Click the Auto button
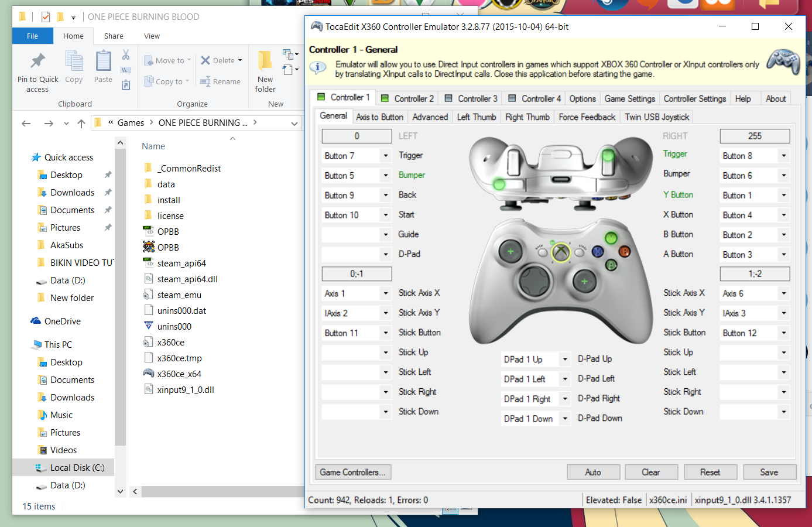Screen dimensions: 812x527 click(593, 472)
